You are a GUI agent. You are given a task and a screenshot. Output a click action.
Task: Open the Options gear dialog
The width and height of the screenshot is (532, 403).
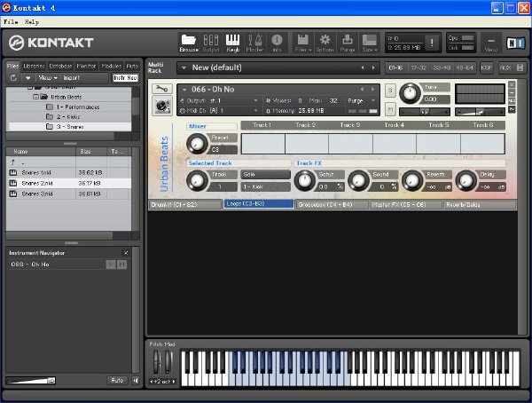pyautogui.click(x=325, y=43)
